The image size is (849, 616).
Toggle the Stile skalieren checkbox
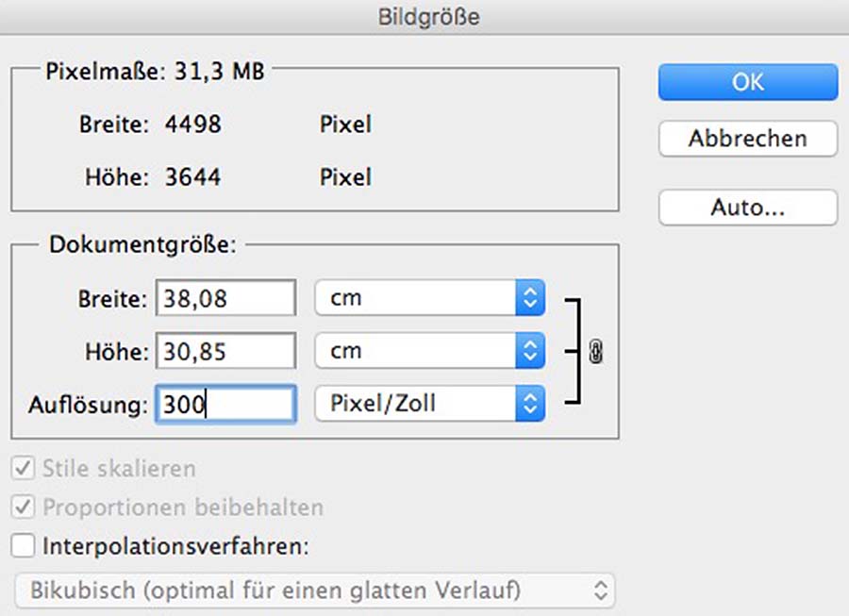(24, 468)
